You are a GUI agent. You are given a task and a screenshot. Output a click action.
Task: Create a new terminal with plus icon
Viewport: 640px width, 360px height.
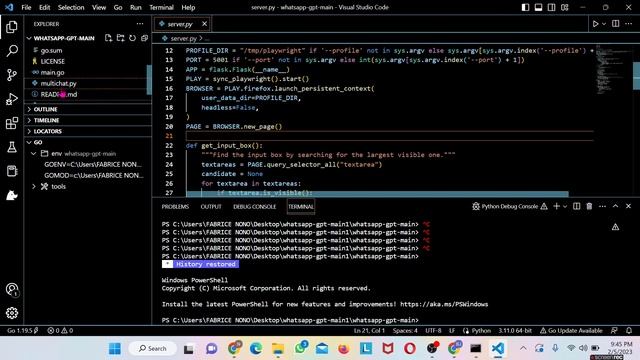556,206
